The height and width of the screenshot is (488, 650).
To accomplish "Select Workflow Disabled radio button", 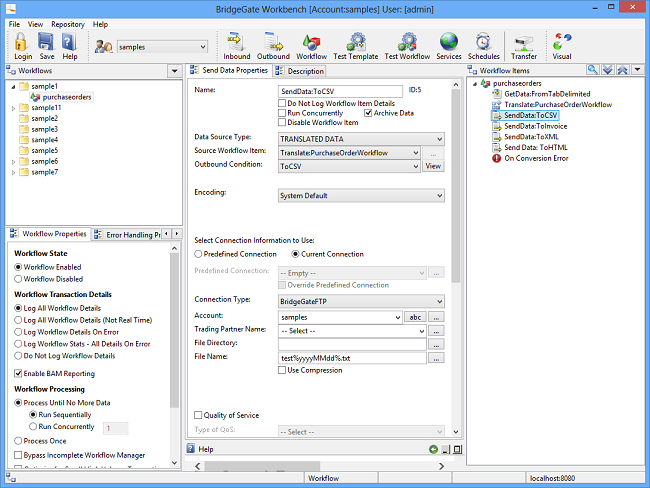I will coord(18,279).
